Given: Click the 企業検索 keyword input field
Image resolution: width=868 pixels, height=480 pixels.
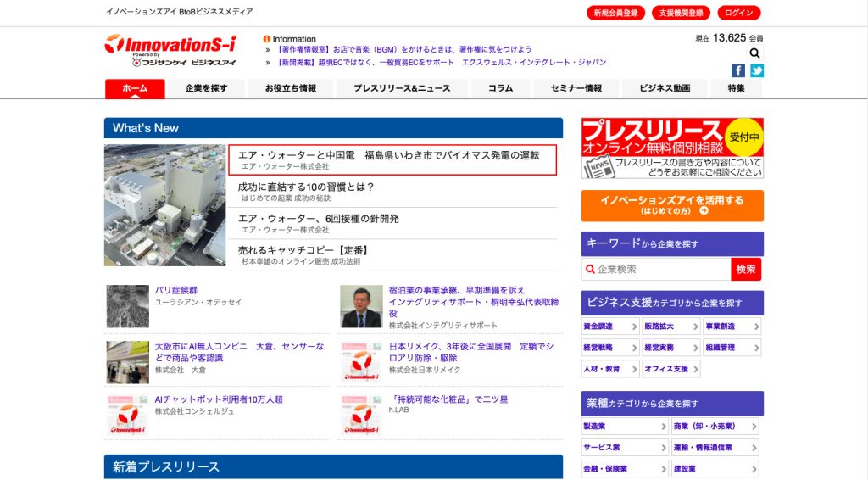Looking at the screenshot, I should coord(657,269).
